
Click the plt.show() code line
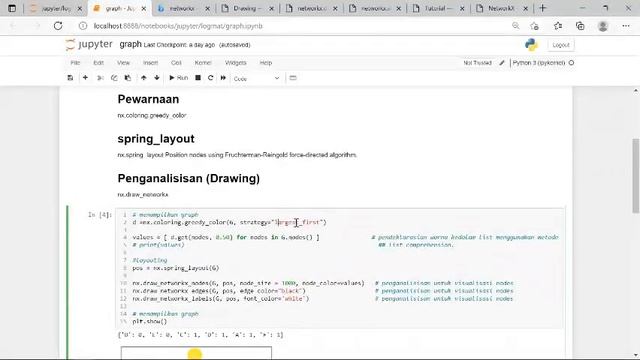[150, 322]
